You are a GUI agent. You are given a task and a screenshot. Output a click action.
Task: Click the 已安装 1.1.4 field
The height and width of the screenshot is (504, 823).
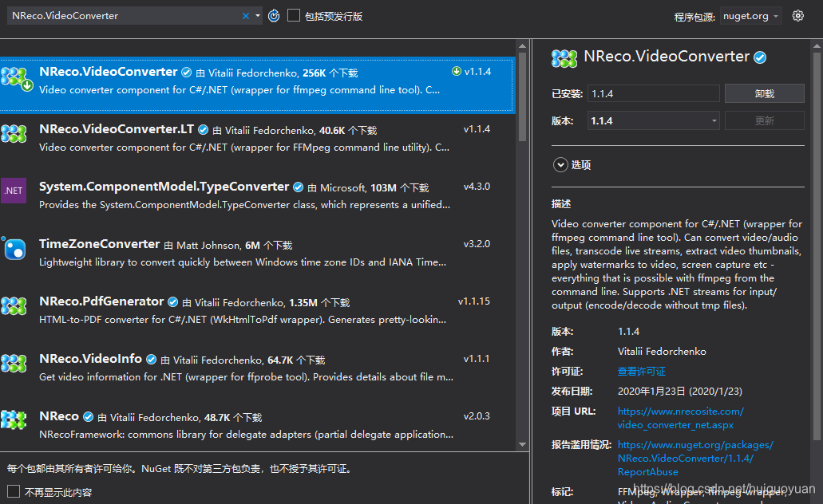pos(654,94)
